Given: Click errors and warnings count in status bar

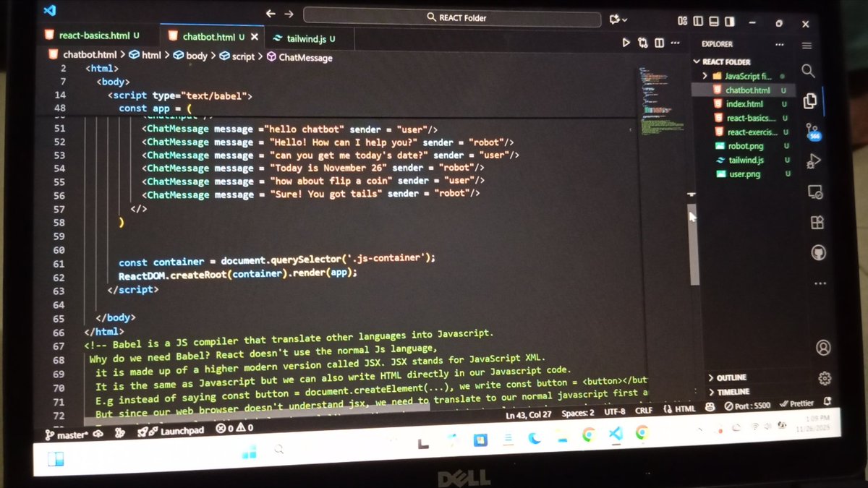Looking at the screenshot, I should point(234,428).
